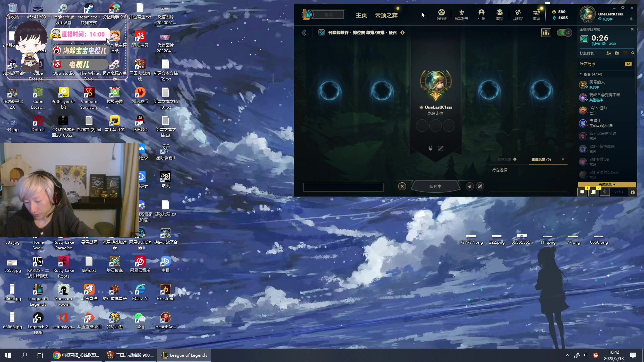644x362 pixels.
Task: Open the 炉石传说 desktop icon
Action: (x=114, y=264)
